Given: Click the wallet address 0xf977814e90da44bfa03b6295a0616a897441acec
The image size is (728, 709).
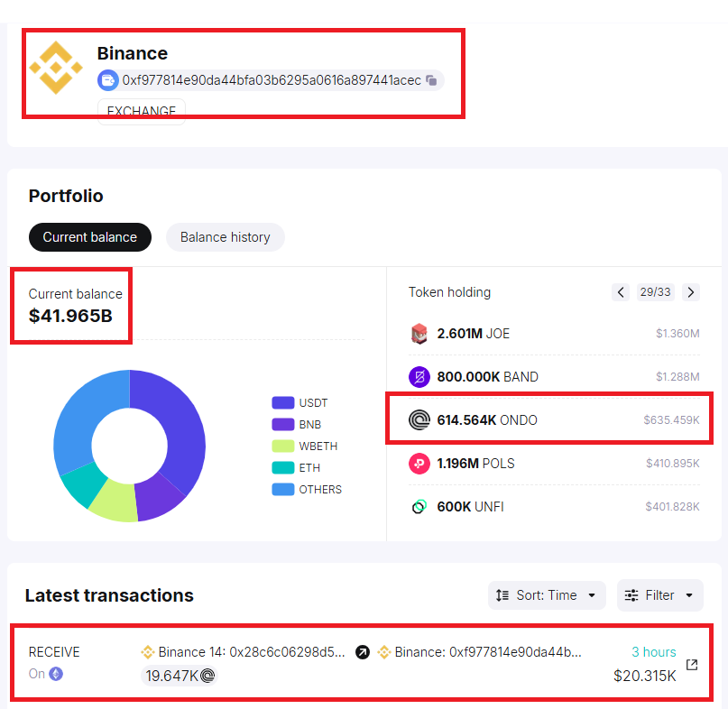Looking at the screenshot, I should (x=272, y=80).
